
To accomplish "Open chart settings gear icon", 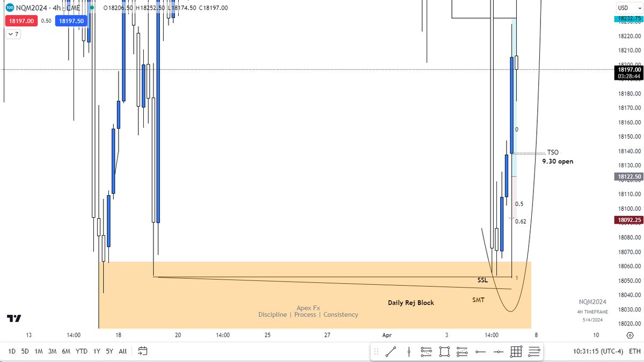I will tap(630, 335).
